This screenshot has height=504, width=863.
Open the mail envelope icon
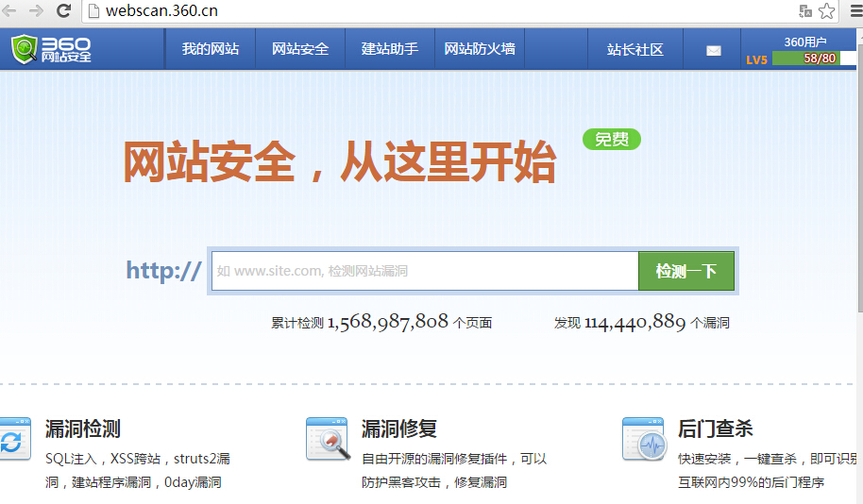[x=713, y=51]
